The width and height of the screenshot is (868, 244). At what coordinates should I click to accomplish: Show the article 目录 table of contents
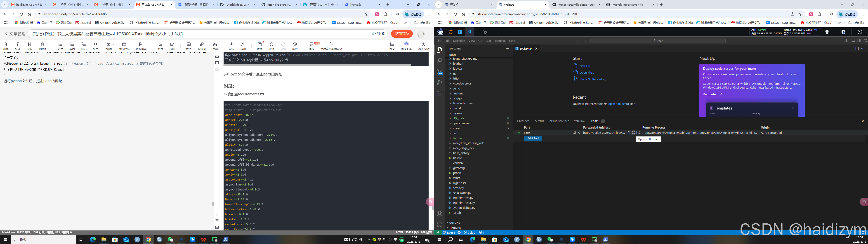(392, 46)
